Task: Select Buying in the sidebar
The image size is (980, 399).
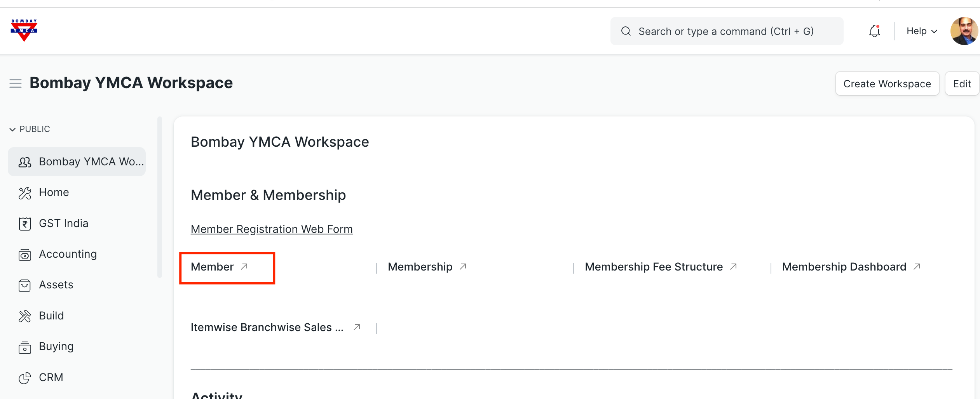Action: click(56, 346)
